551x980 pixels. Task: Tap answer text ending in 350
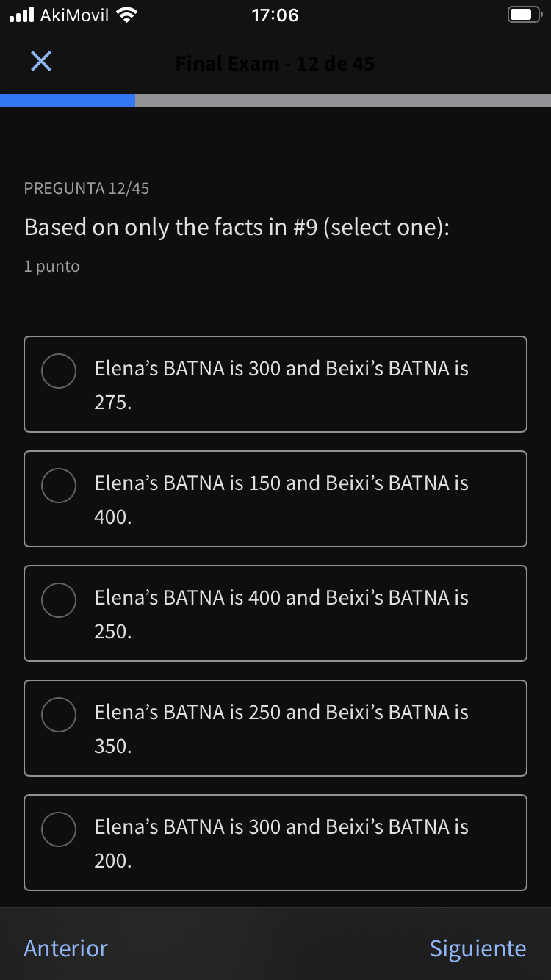[281, 729]
